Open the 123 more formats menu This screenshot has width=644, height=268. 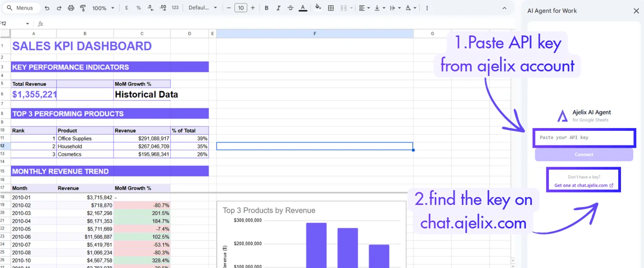pos(175,8)
